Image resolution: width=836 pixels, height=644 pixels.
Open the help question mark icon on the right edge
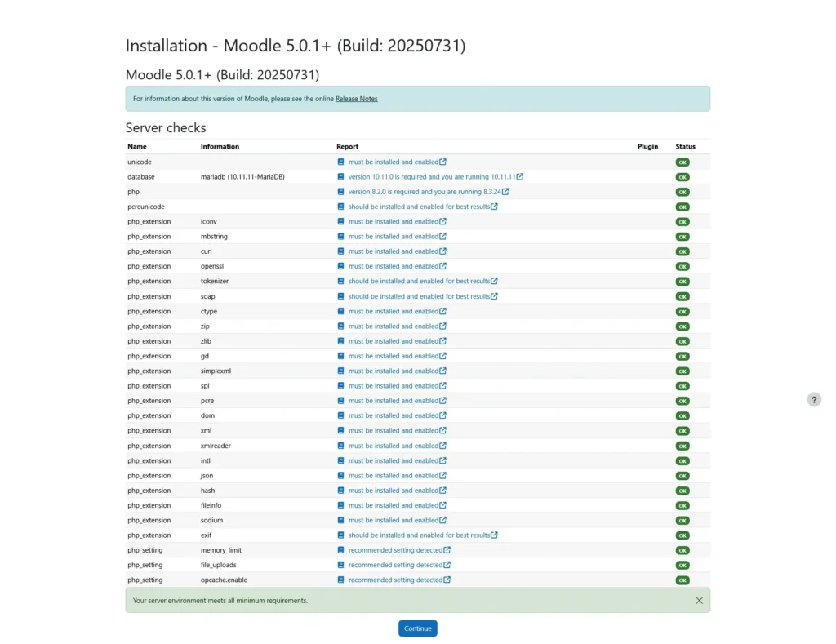[x=814, y=399]
